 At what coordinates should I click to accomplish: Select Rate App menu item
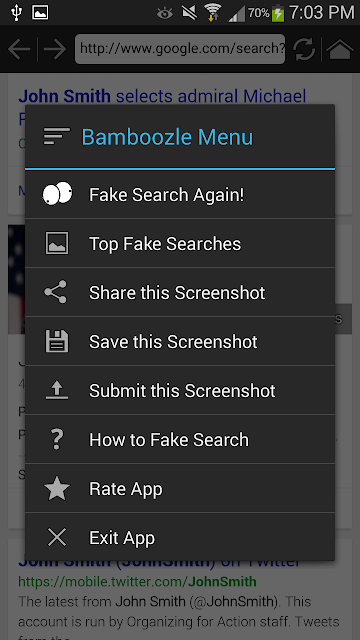click(x=180, y=488)
